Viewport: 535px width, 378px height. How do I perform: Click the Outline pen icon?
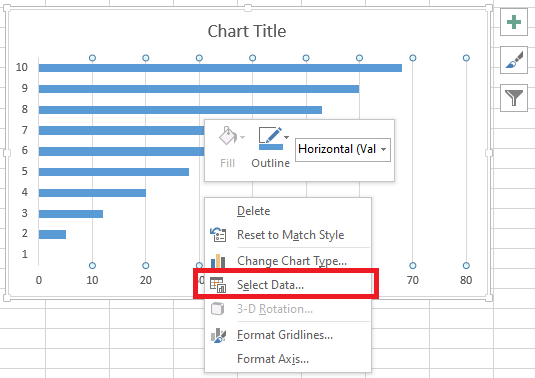tap(271, 138)
